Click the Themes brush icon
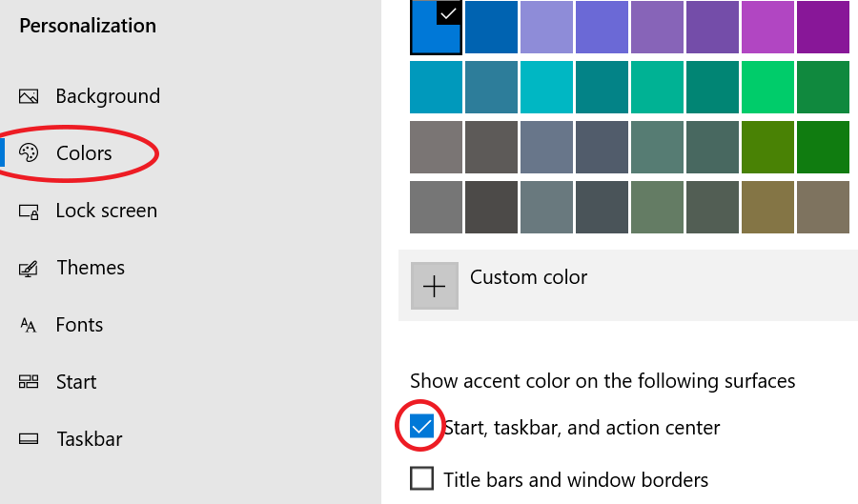858x504 pixels. [29, 268]
